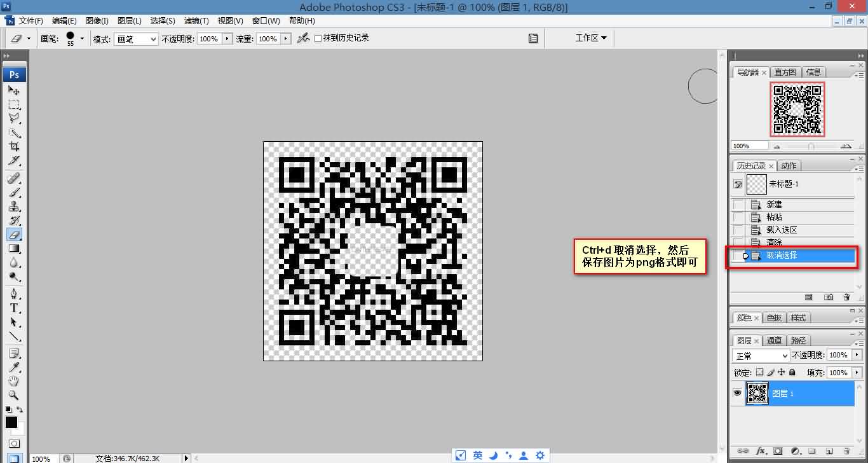Select the Move tool

click(x=14, y=90)
